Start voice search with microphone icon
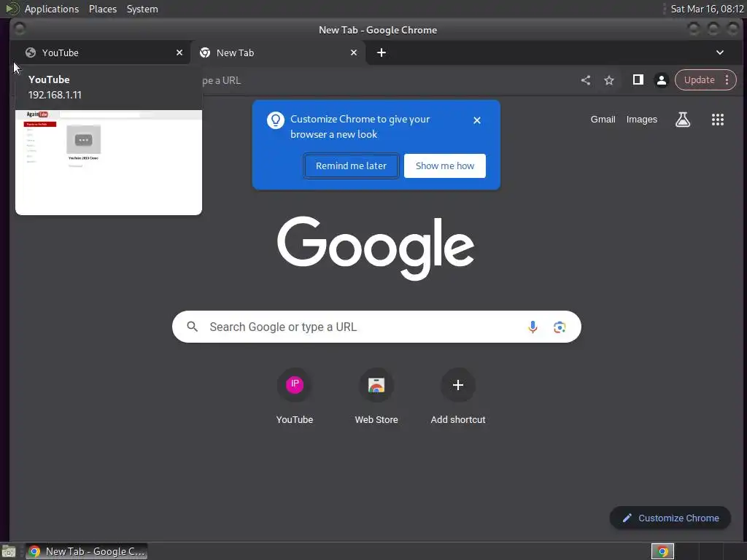Image resolution: width=747 pixels, height=560 pixels. (x=533, y=327)
